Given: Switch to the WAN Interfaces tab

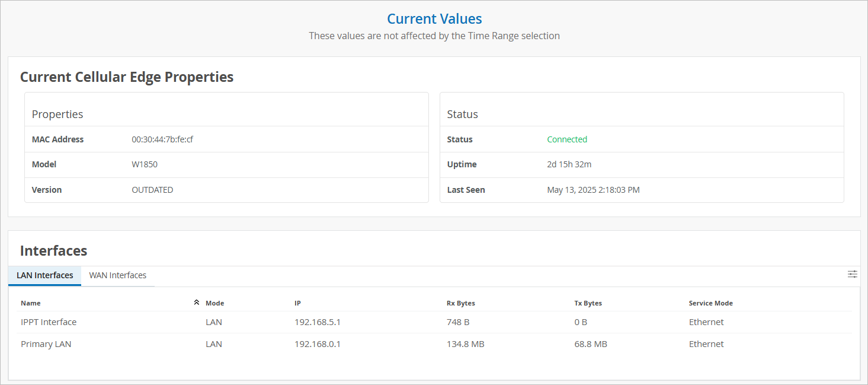Looking at the screenshot, I should (117, 275).
